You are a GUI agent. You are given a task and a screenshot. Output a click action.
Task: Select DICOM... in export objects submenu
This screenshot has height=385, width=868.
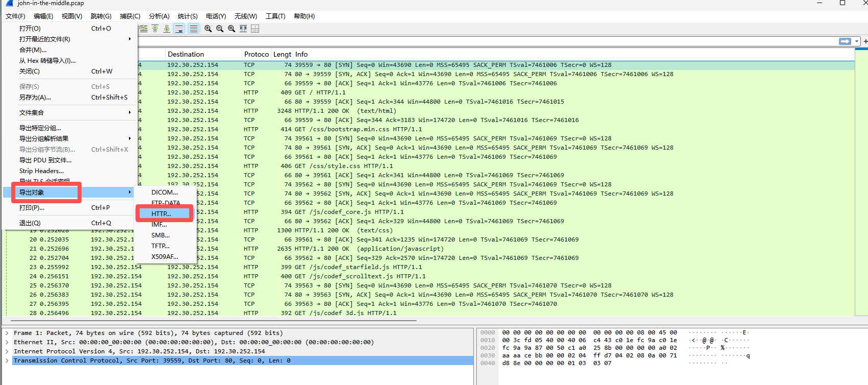coord(165,192)
